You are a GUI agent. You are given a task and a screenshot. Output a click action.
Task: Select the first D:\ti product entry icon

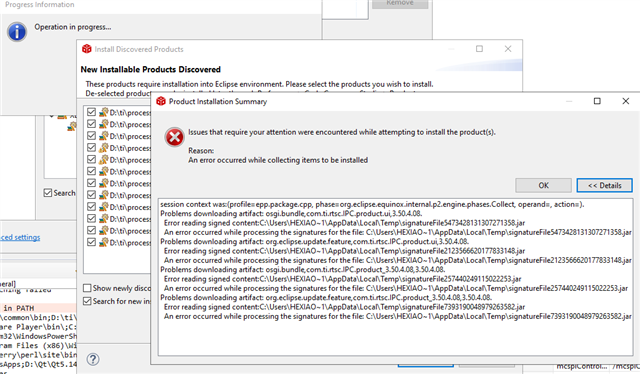tap(104, 112)
